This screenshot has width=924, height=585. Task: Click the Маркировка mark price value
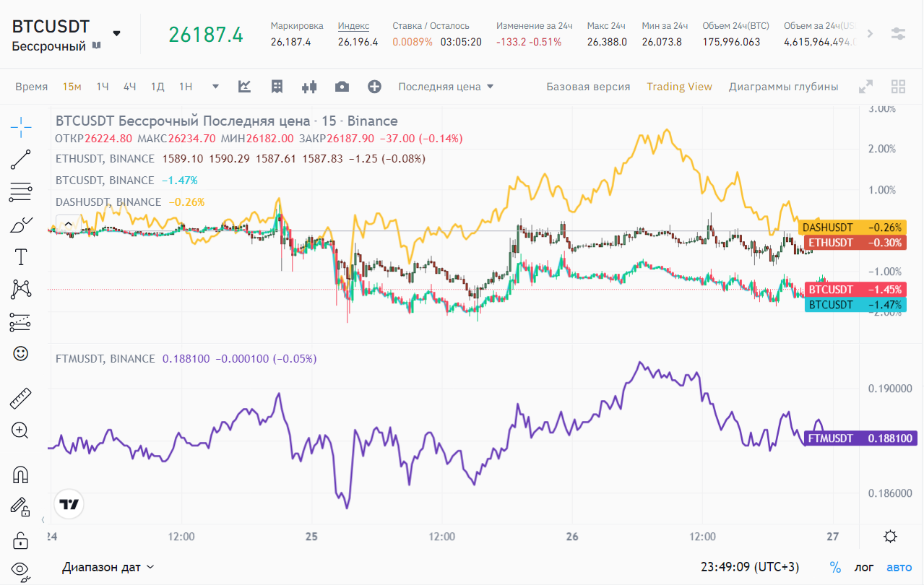[290, 42]
